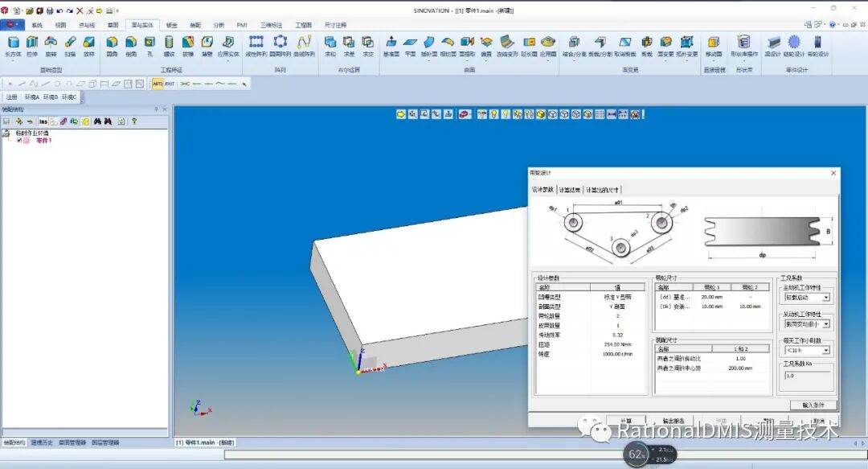Switch to the 环境A tab

pos(31,97)
